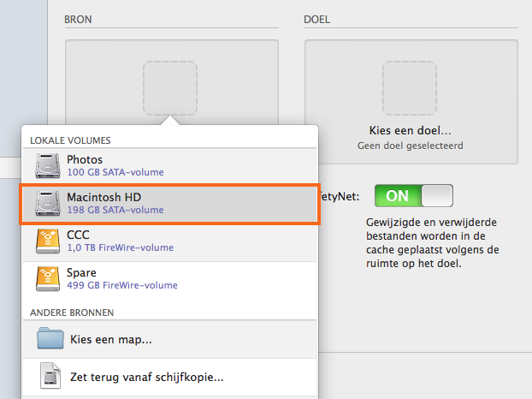
Task: Click Geen doel geselecteerd text
Action: coord(411,146)
